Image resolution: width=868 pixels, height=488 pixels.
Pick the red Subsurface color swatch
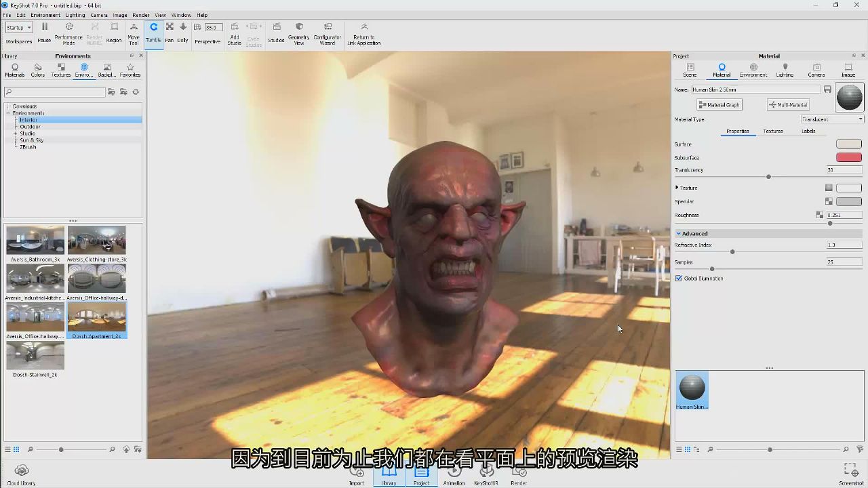point(849,158)
